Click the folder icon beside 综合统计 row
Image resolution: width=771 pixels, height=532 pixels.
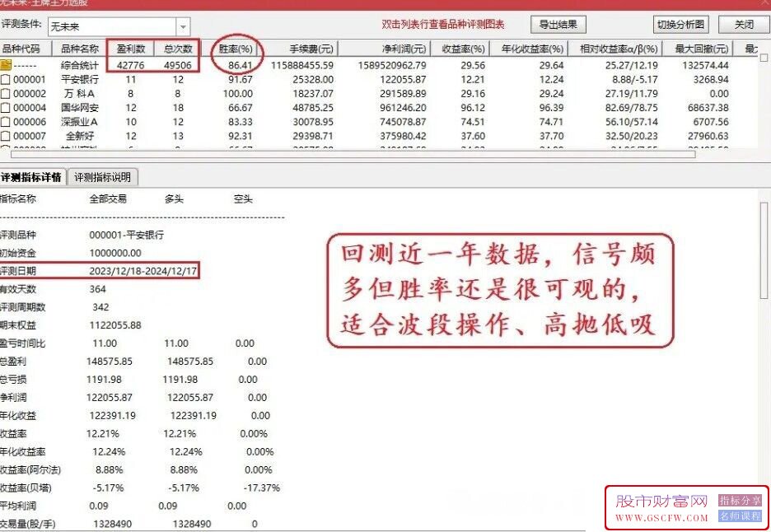tap(6, 65)
